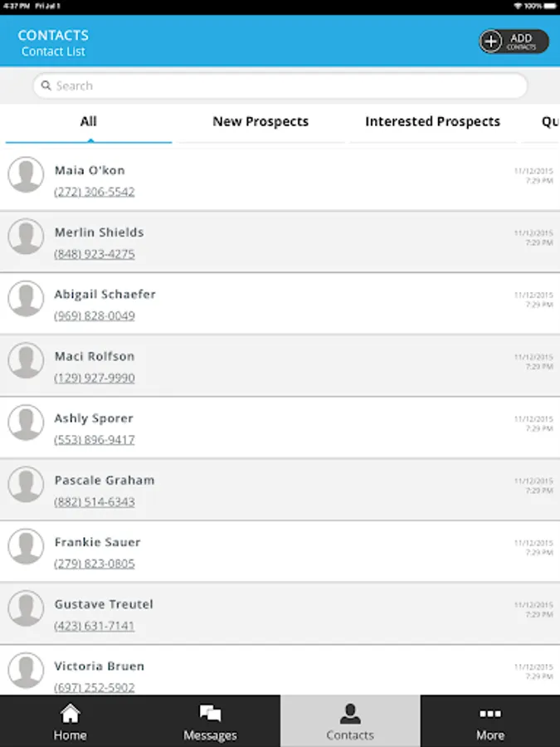This screenshot has width=560, height=747.
Task: Dial Maci Rolfson's phone number link
Action: pos(95,378)
